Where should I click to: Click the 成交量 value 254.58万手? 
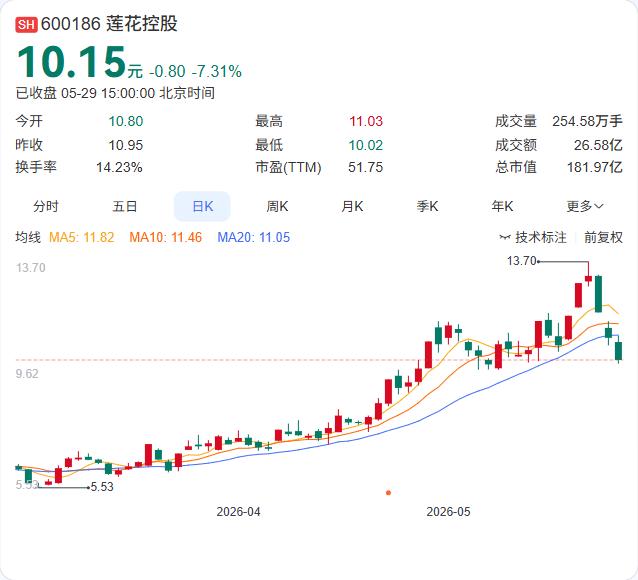[587, 121]
